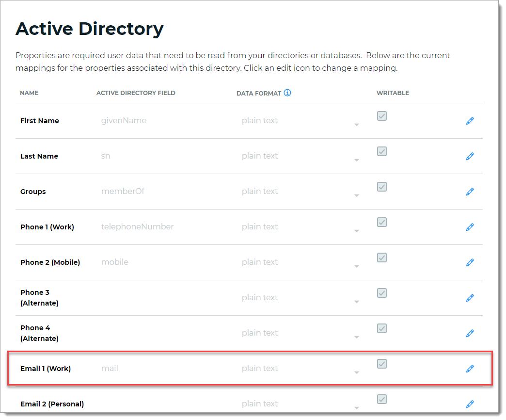Select the givenName field value
The height and width of the screenshot is (420, 506).
pyautogui.click(x=124, y=120)
